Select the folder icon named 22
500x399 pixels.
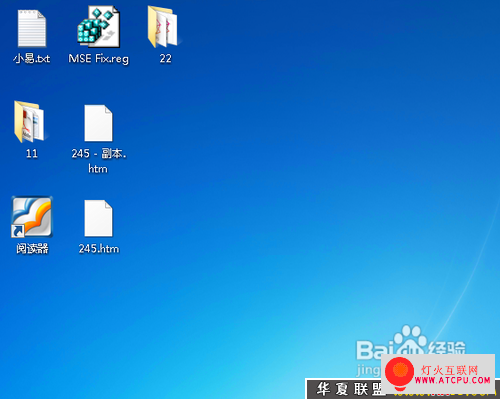(x=163, y=27)
